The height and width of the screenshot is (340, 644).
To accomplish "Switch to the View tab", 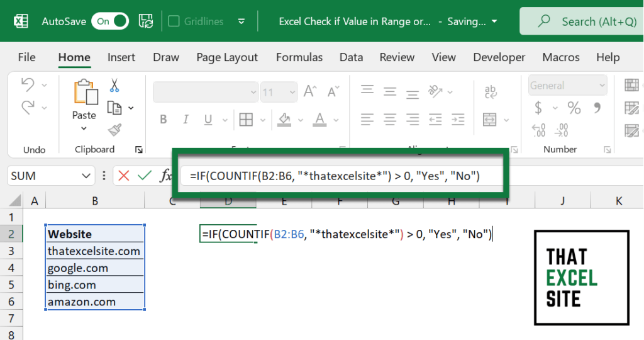I will tap(443, 57).
